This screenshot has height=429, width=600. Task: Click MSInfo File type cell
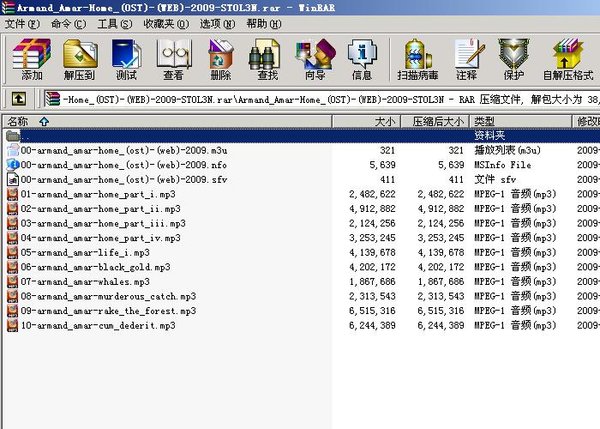pyautogui.click(x=502, y=165)
